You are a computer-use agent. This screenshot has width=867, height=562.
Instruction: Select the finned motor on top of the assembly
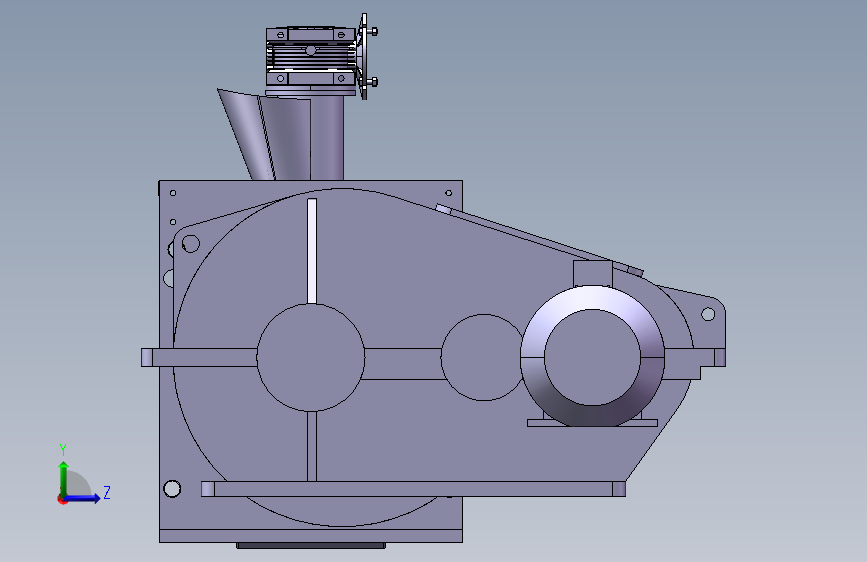(x=310, y=55)
